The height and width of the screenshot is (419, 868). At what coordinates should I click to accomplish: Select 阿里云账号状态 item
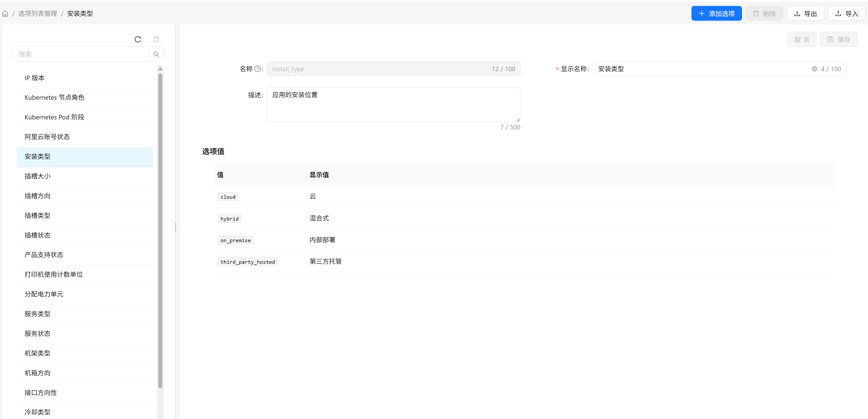85,137
